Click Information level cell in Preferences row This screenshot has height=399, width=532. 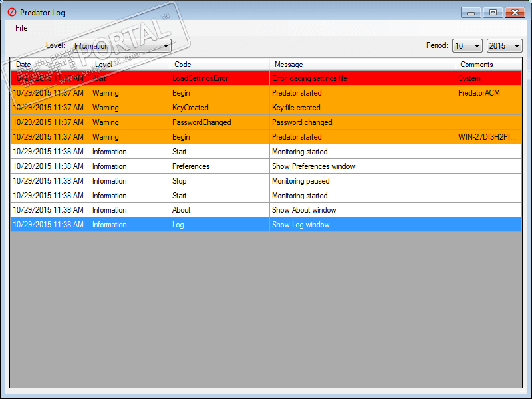tap(130, 166)
